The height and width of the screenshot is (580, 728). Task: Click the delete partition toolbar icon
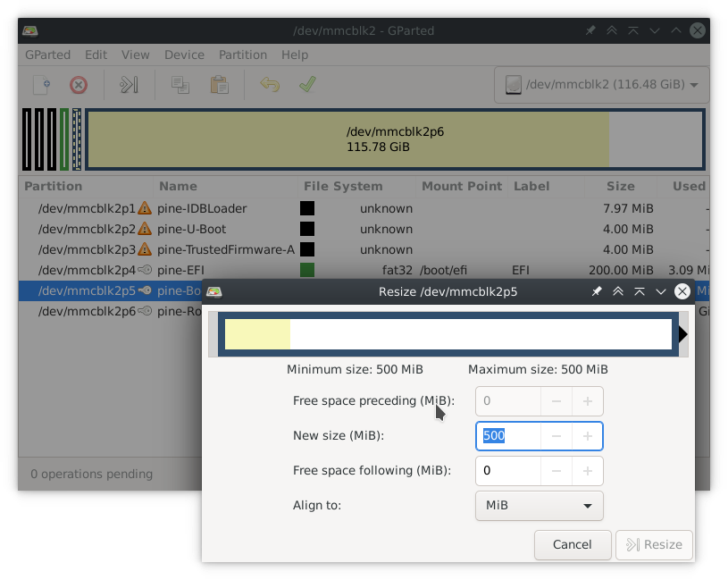click(x=79, y=85)
